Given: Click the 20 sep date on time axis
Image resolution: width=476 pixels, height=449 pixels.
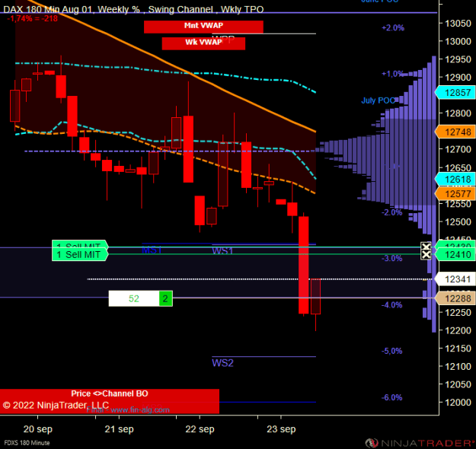Looking at the screenshot, I should pos(38,429).
